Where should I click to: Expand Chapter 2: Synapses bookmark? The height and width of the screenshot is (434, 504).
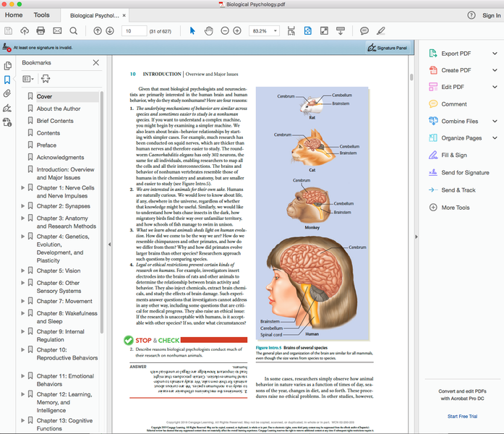(23, 205)
